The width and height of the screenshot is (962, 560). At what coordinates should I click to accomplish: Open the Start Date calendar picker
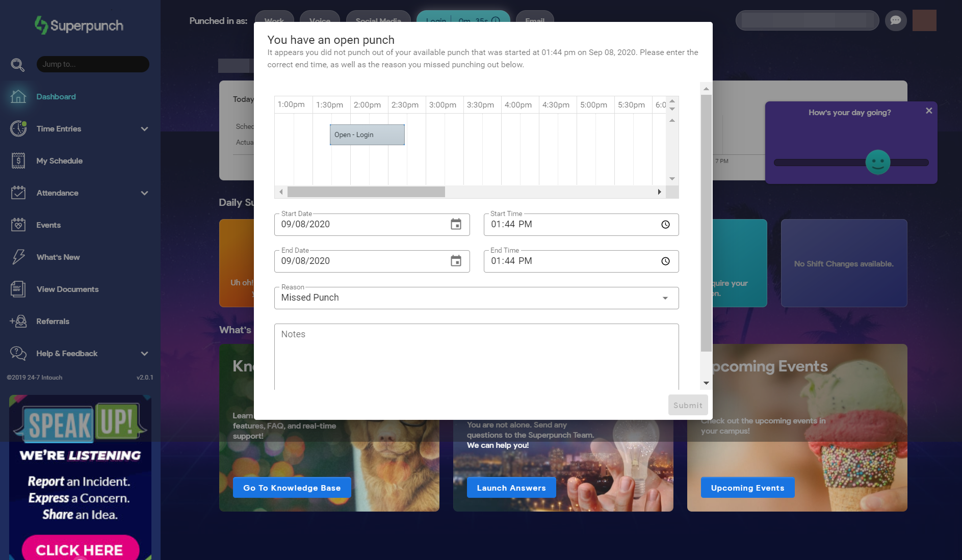point(456,224)
